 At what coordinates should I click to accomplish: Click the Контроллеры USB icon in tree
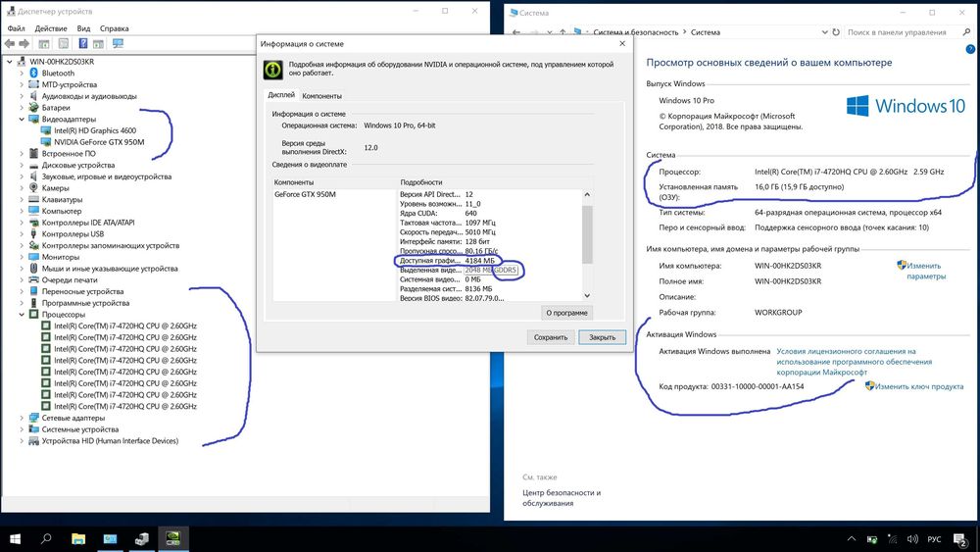coord(33,233)
